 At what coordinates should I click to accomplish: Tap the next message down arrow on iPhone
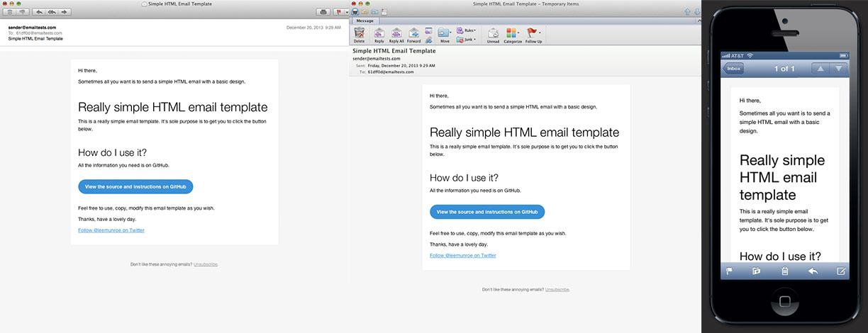coord(838,69)
